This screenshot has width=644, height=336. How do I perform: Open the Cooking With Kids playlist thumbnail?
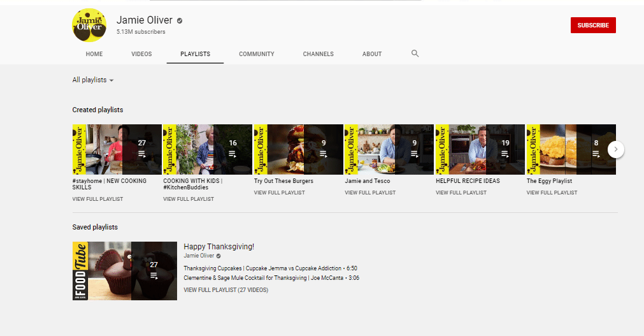[x=208, y=150]
